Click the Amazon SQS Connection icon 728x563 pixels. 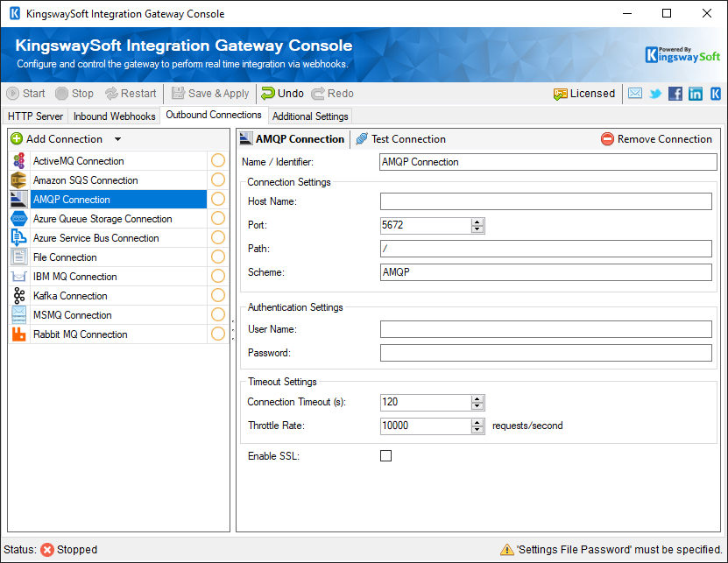tap(19, 180)
